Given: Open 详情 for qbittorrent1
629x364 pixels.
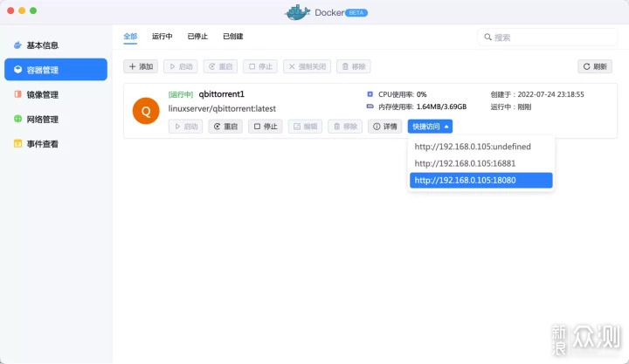Looking at the screenshot, I should point(385,127).
